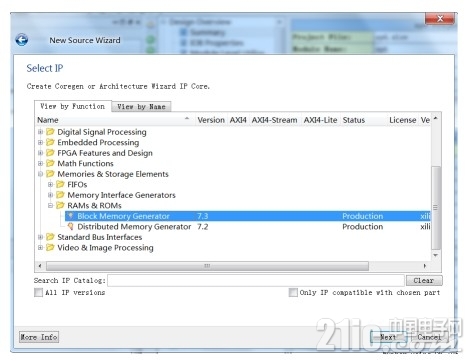Click the Math Functions folder icon

coord(50,163)
